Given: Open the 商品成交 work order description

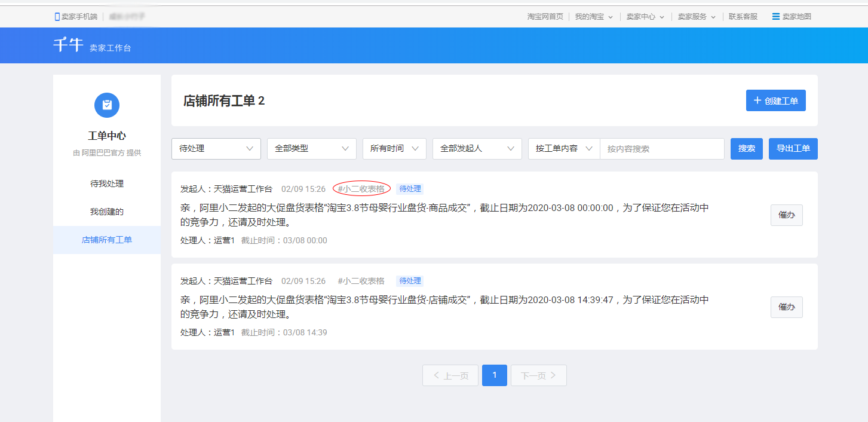Looking at the screenshot, I should tap(444, 215).
